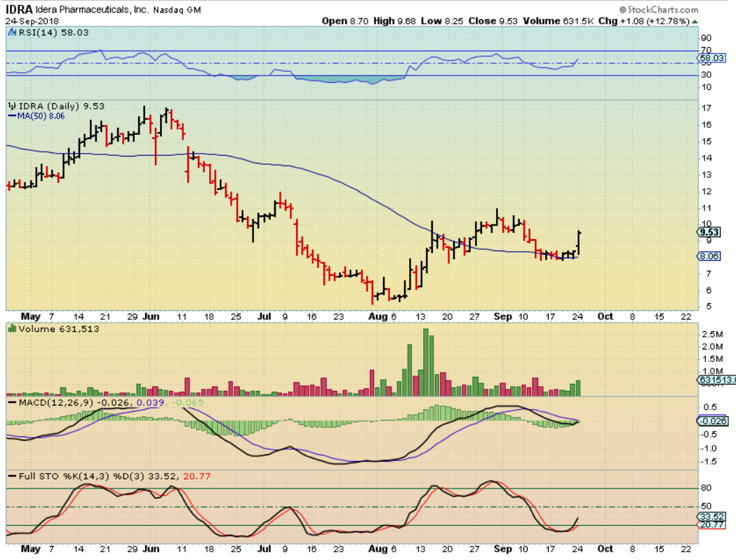This screenshot has width=736, height=560.
Task: Click the latest price candle on Sep 24
Action: (580, 243)
